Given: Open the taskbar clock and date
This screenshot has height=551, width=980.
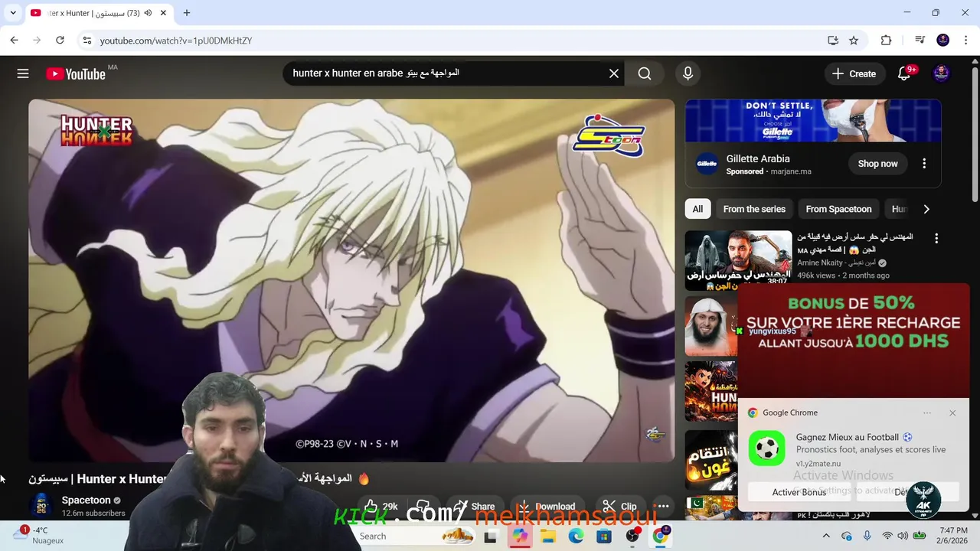Looking at the screenshot, I should [x=953, y=536].
